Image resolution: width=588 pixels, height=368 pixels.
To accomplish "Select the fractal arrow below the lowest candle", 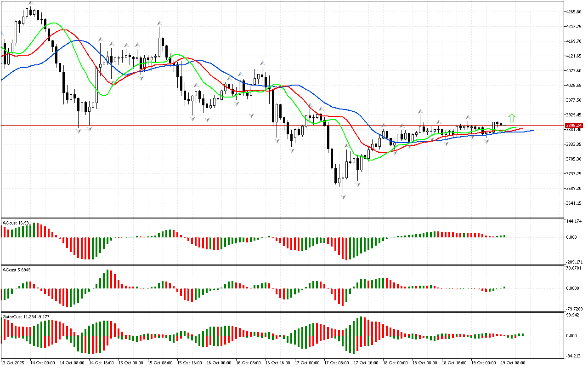I will (x=343, y=196).
